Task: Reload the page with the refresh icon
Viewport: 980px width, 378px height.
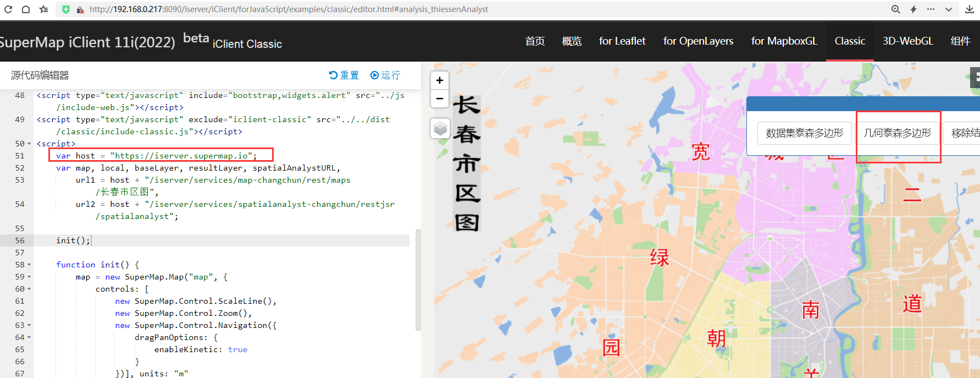Action: tap(8, 9)
